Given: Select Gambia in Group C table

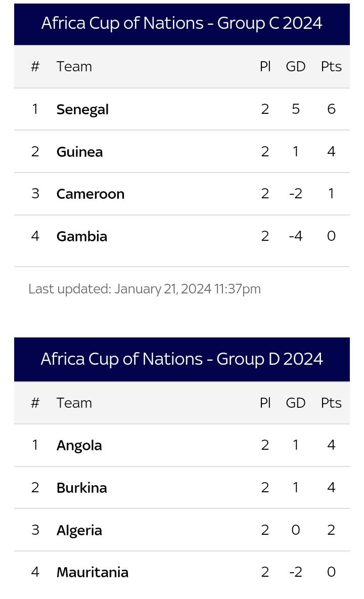Looking at the screenshot, I should click(82, 236).
